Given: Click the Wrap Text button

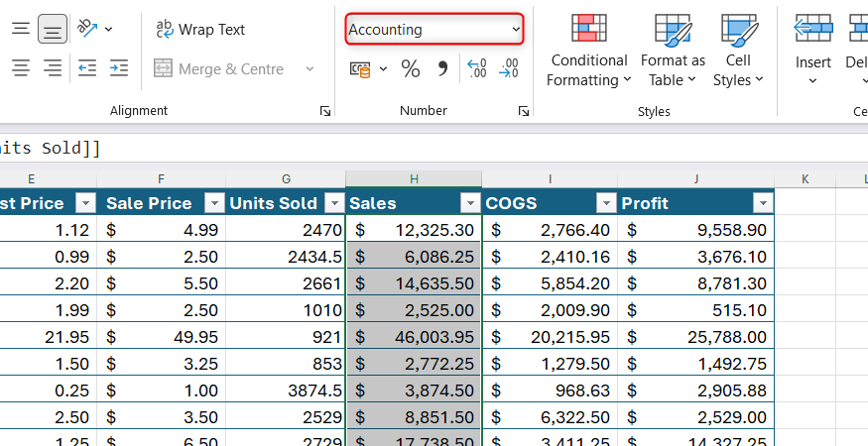Looking at the screenshot, I should [x=200, y=30].
